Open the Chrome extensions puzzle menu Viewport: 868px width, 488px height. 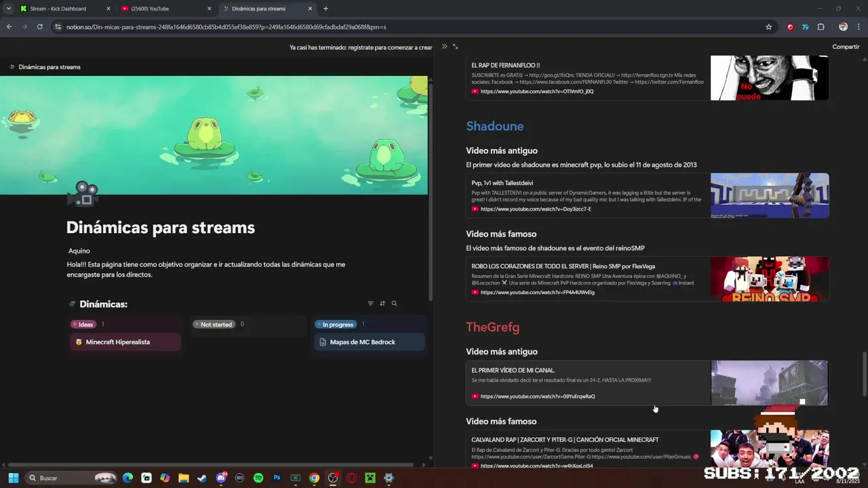(x=821, y=27)
